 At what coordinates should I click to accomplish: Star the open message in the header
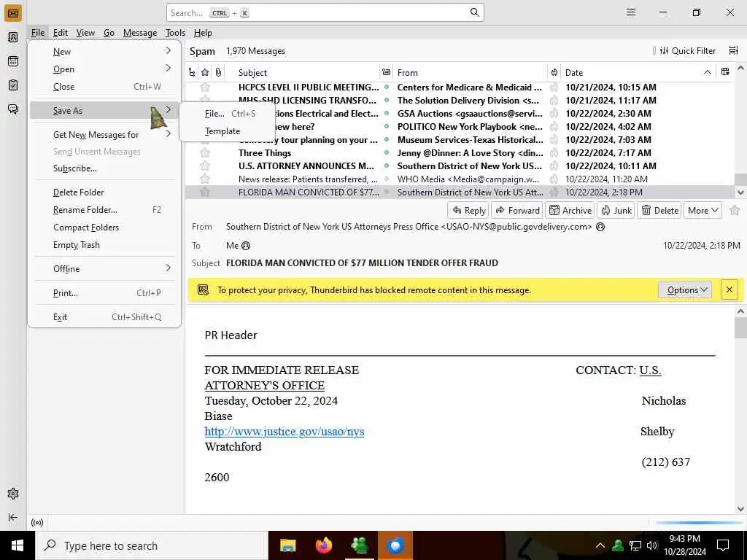pos(735,210)
